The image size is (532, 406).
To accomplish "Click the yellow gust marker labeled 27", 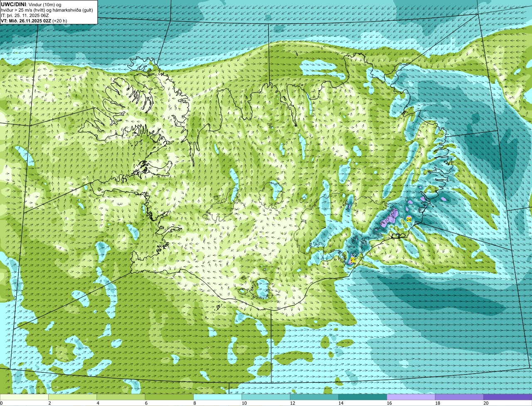I will point(353,259).
